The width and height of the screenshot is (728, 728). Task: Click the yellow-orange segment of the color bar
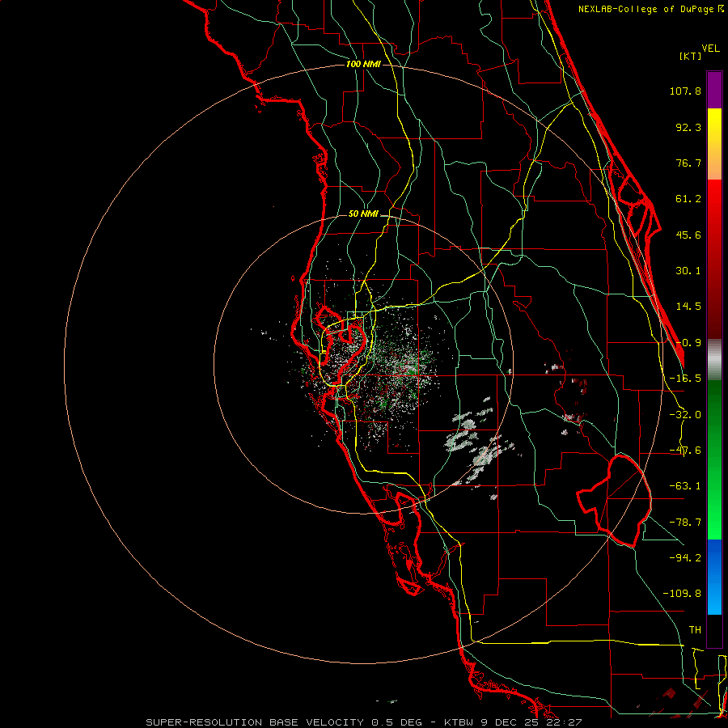tap(714, 144)
